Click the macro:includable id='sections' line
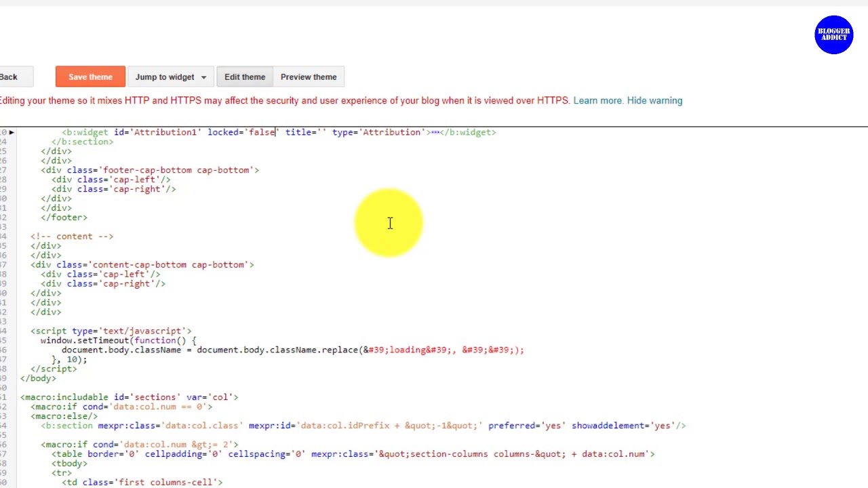The width and height of the screenshot is (868, 488). coord(129,397)
